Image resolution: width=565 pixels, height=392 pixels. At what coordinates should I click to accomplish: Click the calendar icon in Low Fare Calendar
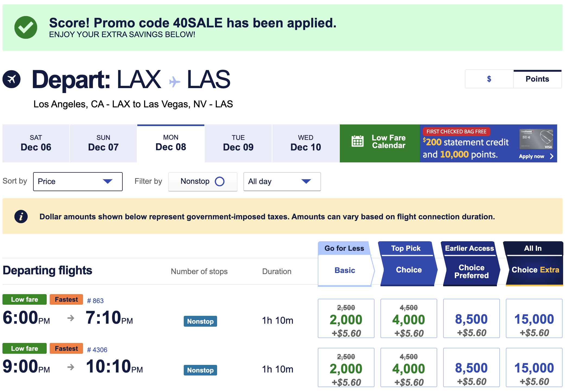[x=357, y=141]
